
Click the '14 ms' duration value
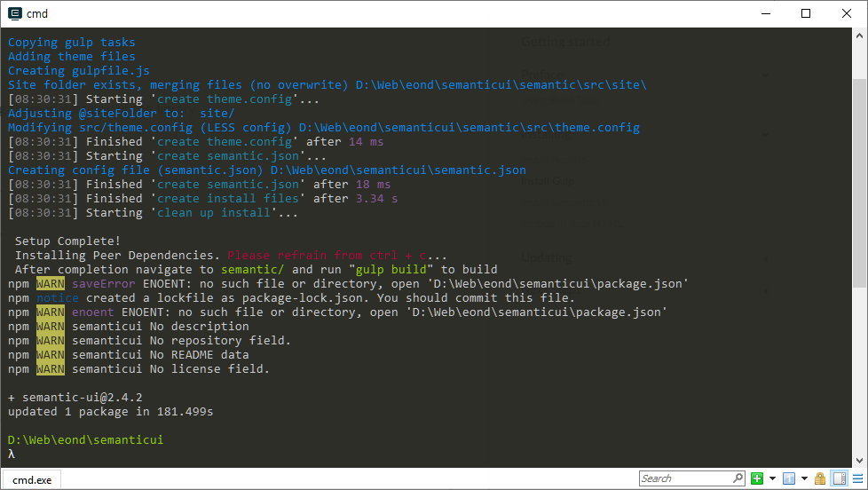pos(366,142)
